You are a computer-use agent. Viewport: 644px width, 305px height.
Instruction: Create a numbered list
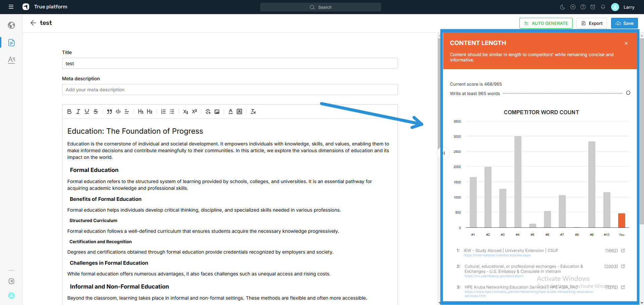pyautogui.click(x=163, y=112)
